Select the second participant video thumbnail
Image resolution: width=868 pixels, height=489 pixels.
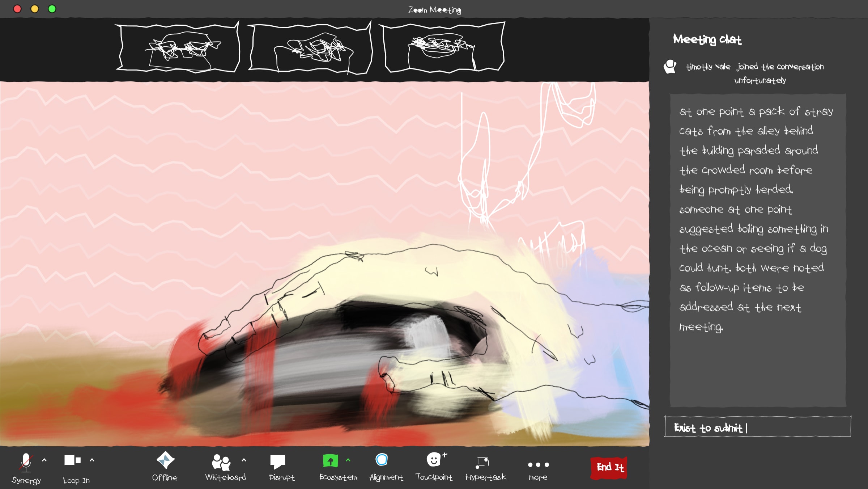click(x=310, y=48)
